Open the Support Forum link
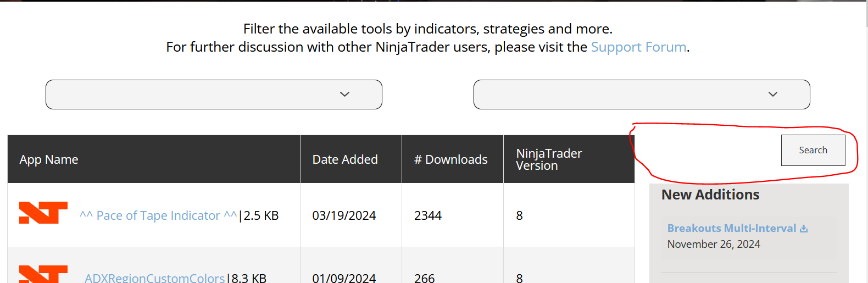The height and width of the screenshot is (283, 868). 638,47
